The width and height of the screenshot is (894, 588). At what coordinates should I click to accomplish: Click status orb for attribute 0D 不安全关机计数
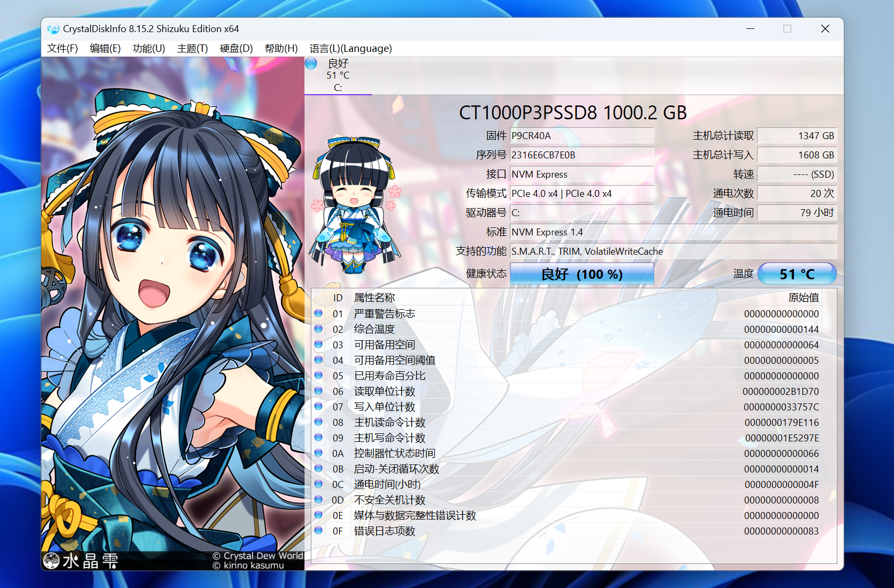pos(318,499)
